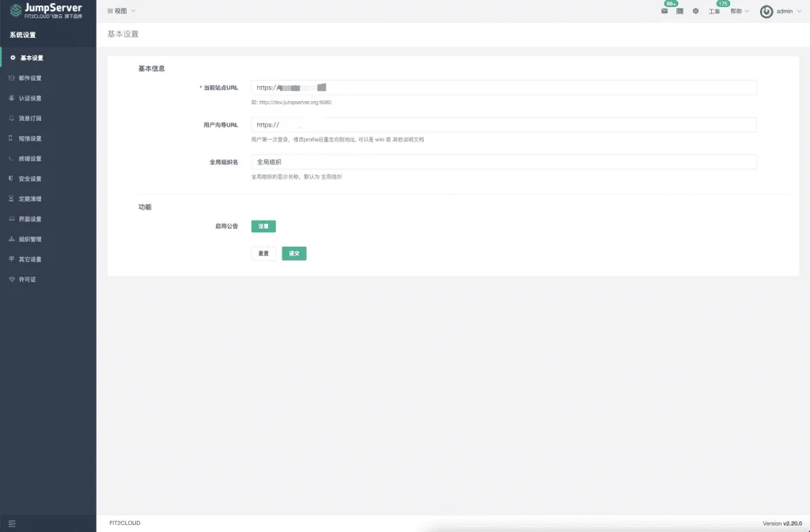Open the 工单 tickets menu item
810x532 pixels.
click(714, 11)
